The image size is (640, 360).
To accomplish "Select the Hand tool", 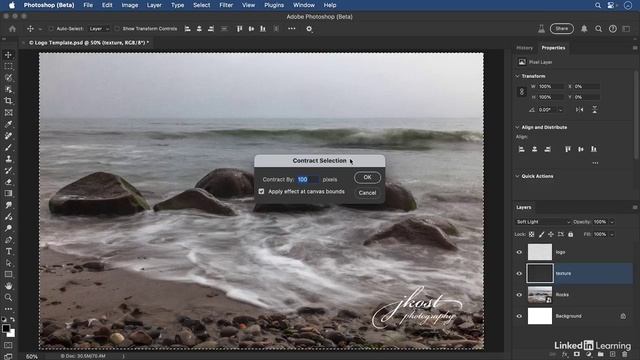I will point(8,286).
